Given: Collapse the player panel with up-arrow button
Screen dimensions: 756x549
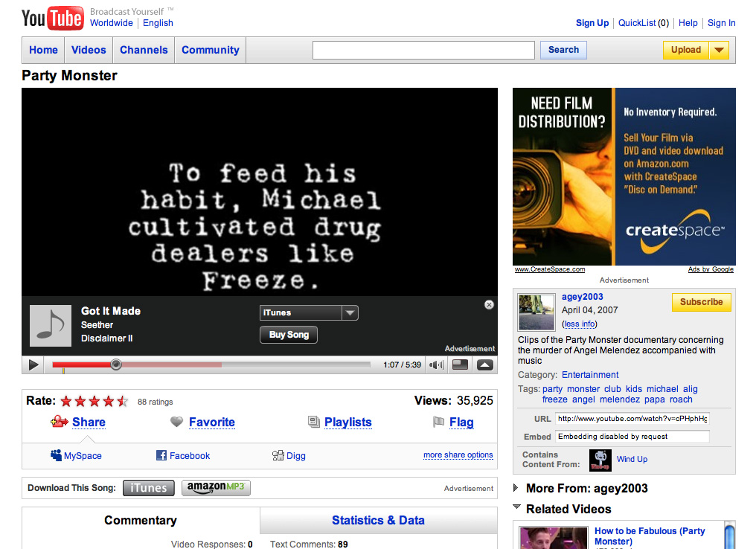Looking at the screenshot, I should coord(485,365).
